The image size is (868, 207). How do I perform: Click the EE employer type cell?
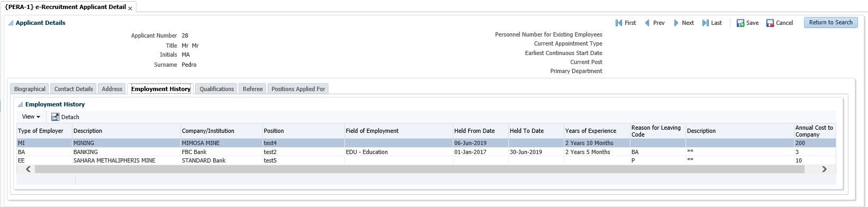(x=44, y=160)
